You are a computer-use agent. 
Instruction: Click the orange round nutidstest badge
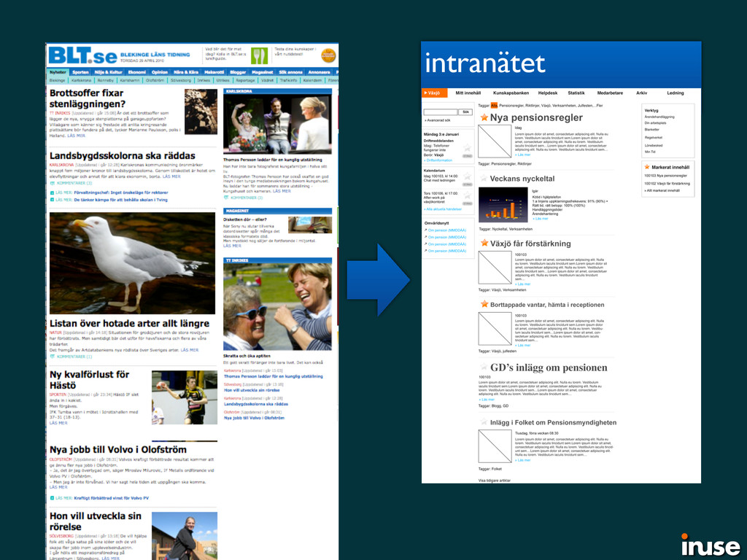[328, 55]
